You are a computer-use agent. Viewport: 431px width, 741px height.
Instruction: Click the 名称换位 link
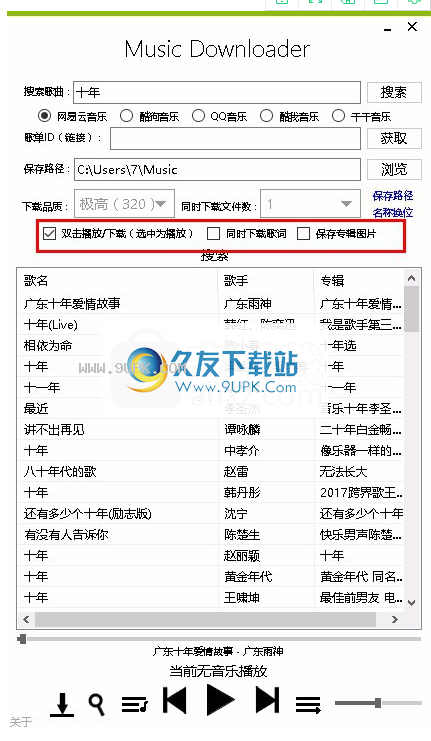tap(393, 213)
